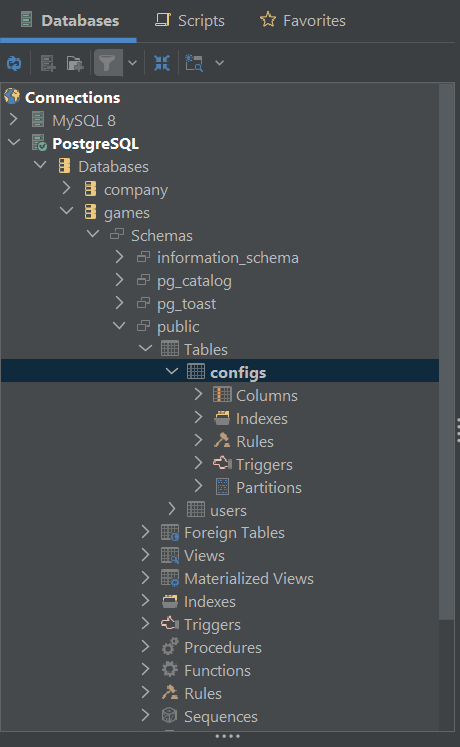Image resolution: width=460 pixels, height=747 pixels.
Task: Select pg_toast in the tree
Action: coord(186,304)
